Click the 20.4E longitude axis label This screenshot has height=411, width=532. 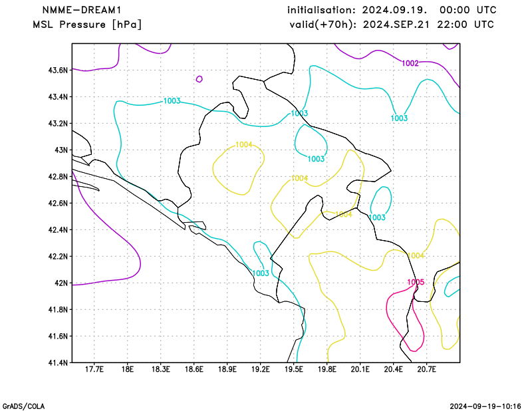click(394, 369)
